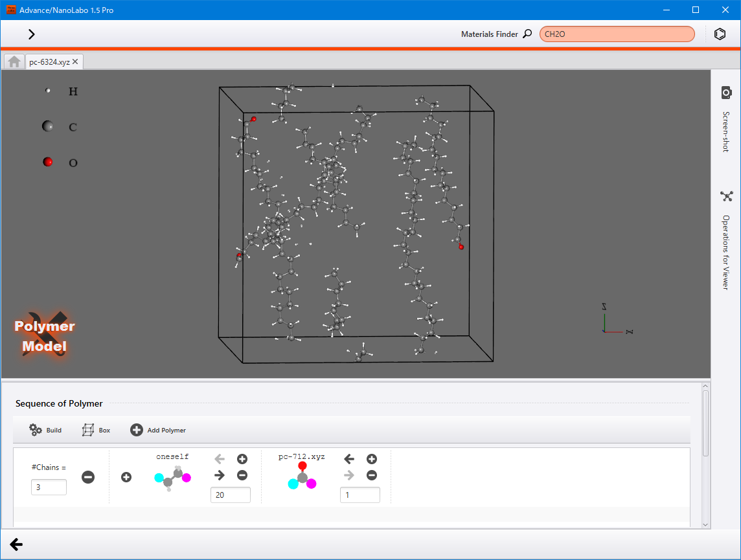Screen dimensions: 741x560
Task: Move pc-712.xyz monomer left
Action: point(348,459)
